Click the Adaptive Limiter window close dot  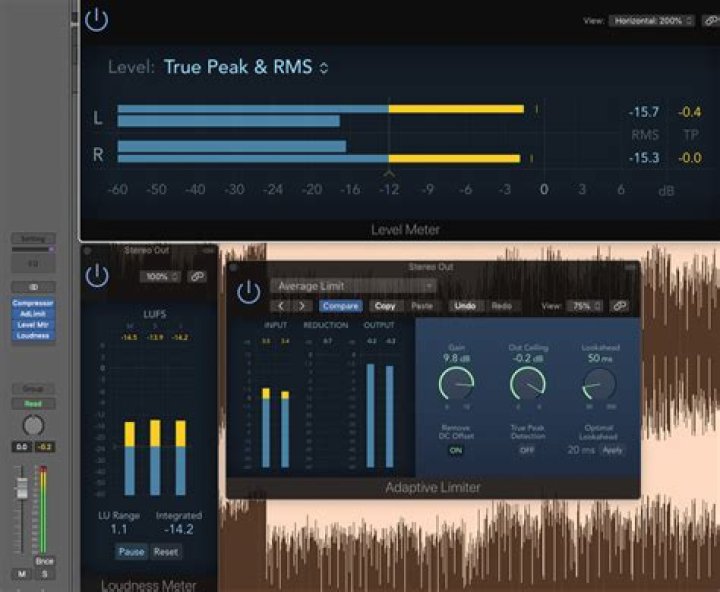pos(233,267)
